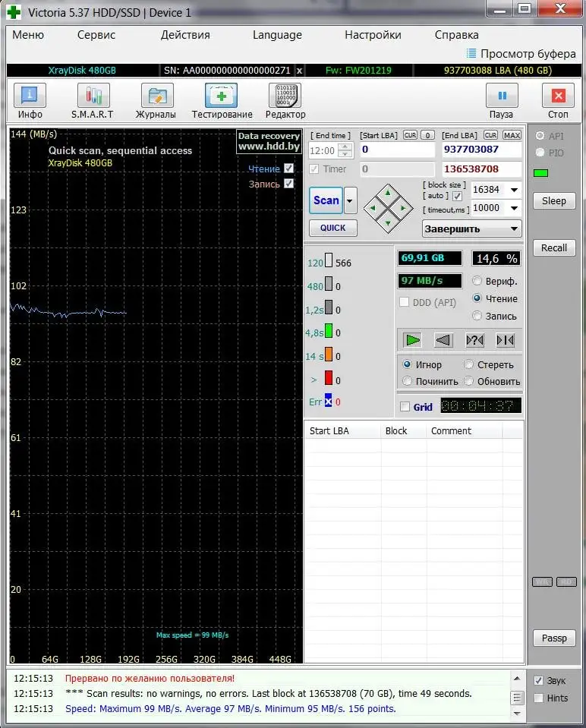Stop the scan with Стоп

pos(558,101)
